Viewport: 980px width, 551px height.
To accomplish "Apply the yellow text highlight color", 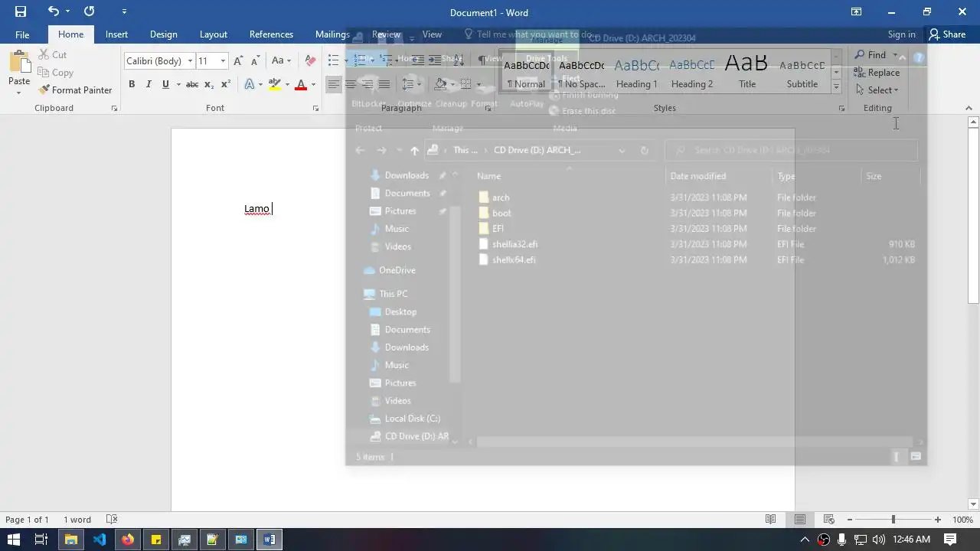I will coord(274,84).
